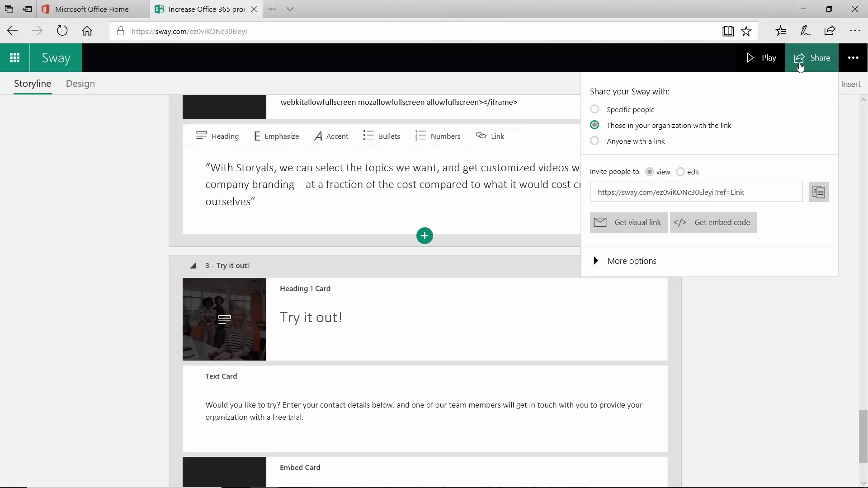This screenshot has height=488, width=868.
Task: Open the Sway more options ellipsis
Action: (x=853, y=58)
